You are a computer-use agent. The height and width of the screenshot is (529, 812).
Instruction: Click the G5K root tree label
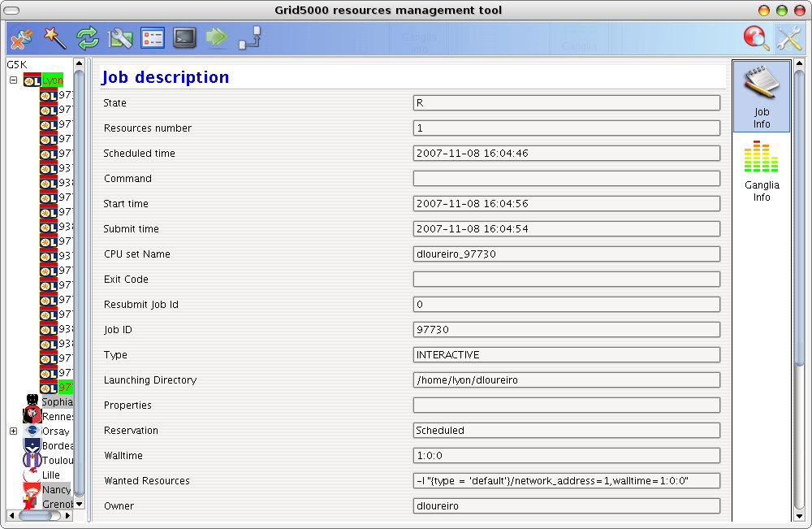[x=16, y=64]
